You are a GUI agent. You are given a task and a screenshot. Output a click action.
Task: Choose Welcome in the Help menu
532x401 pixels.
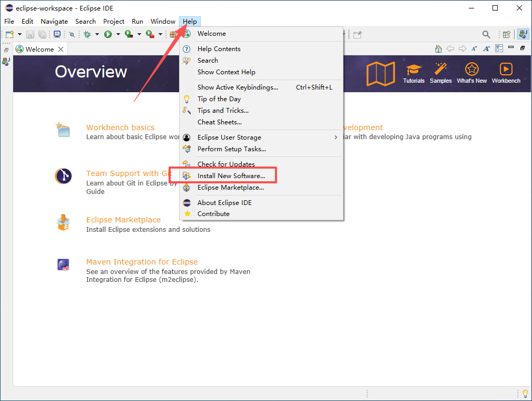(x=261, y=34)
